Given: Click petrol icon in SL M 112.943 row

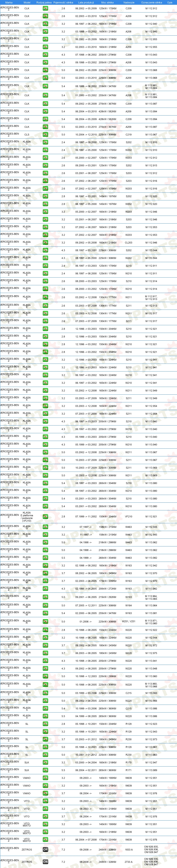Looking at the screenshot, I should (45, 732).
